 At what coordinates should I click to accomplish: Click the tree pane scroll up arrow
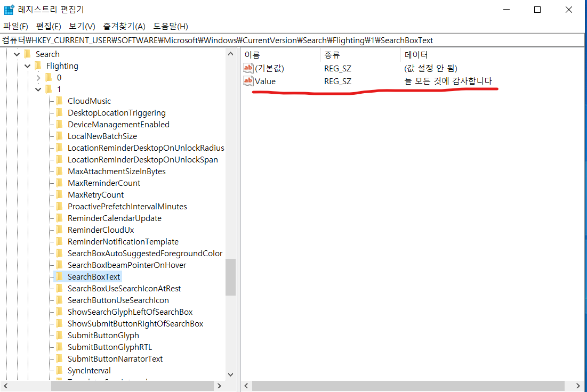point(231,54)
